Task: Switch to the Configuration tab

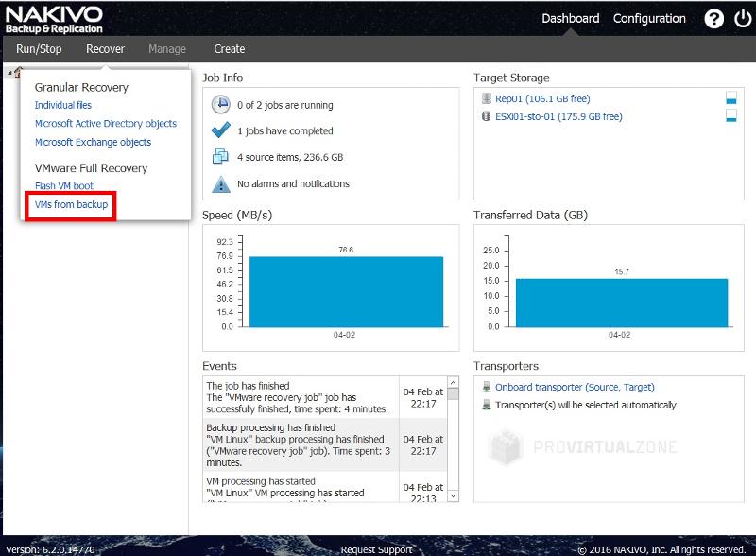Action: pos(649,18)
